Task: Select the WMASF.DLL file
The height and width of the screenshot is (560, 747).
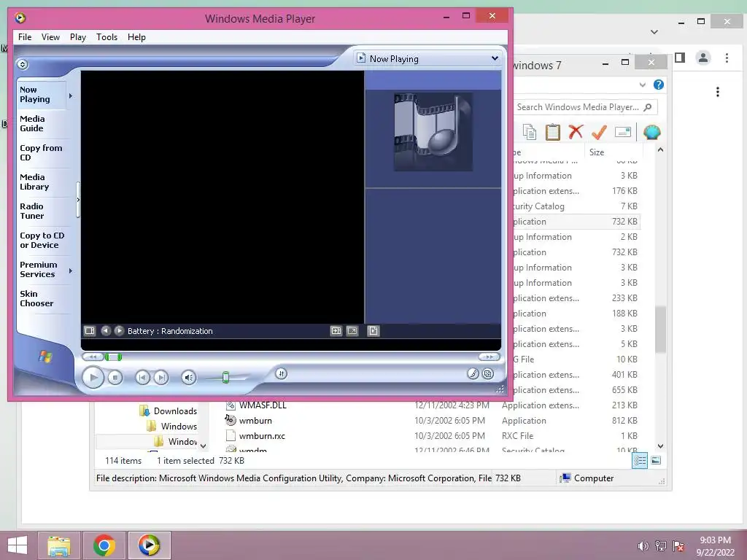Action: tap(263, 405)
